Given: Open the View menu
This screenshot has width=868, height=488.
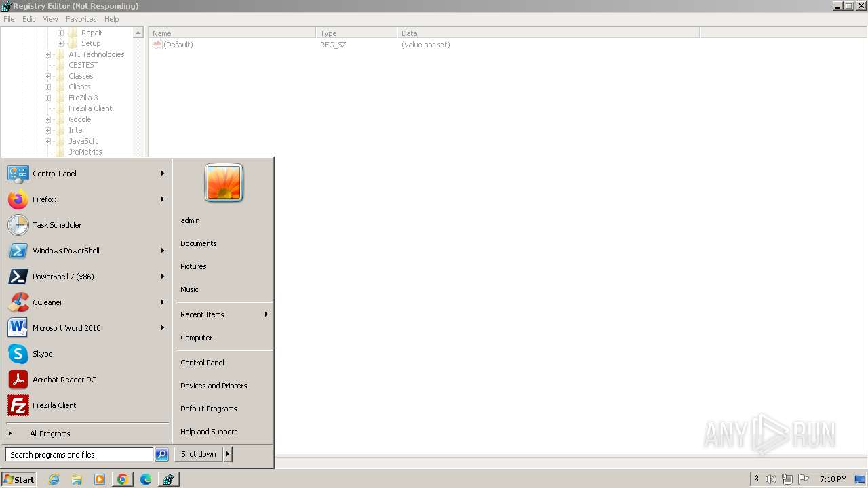Looking at the screenshot, I should (50, 19).
